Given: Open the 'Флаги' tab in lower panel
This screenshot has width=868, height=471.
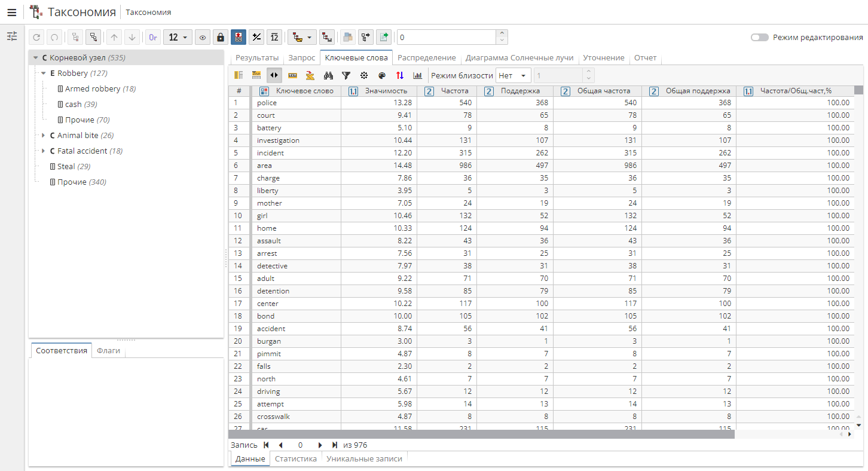Looking at the screenshot, I should [x=108, y=351].
